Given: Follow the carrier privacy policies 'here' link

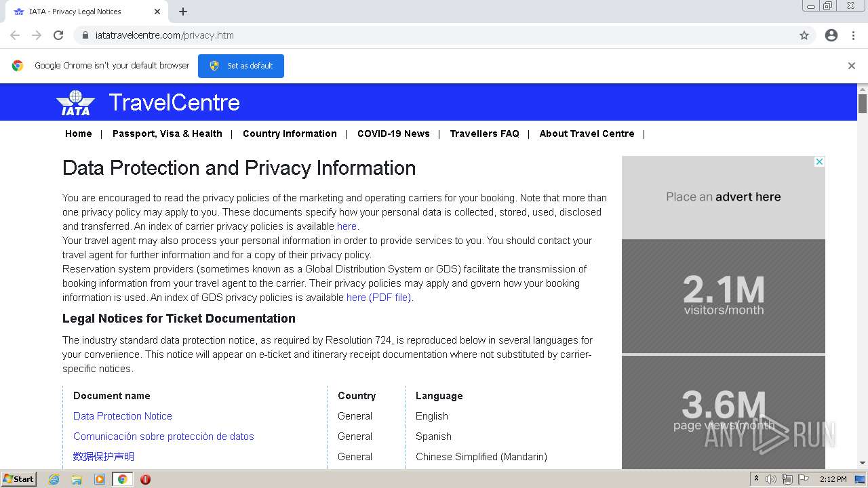Looking at the screenshot, I should tap(347, 226).
